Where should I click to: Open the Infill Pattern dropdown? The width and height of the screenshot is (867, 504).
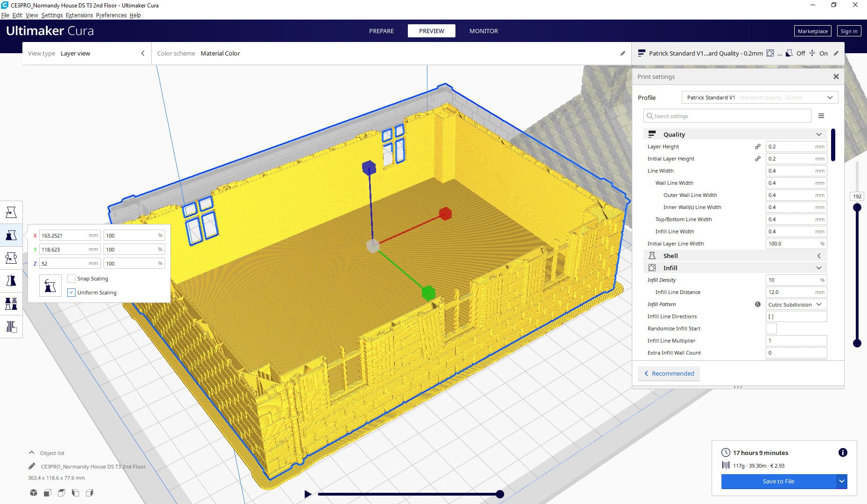796,304
